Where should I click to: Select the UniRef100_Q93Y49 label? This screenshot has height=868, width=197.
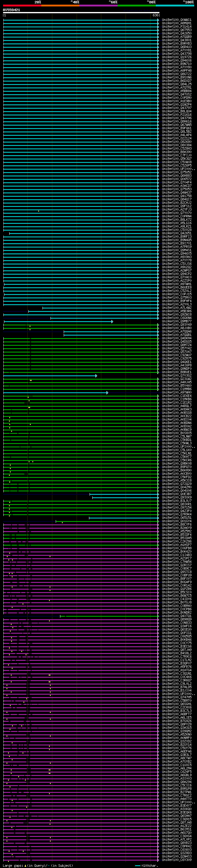177,325
